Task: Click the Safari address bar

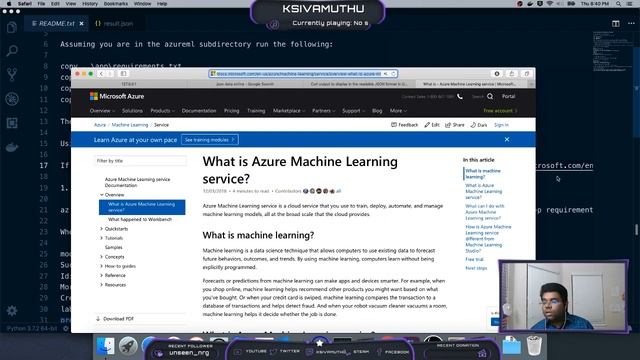Action: [x=300, y=74]
